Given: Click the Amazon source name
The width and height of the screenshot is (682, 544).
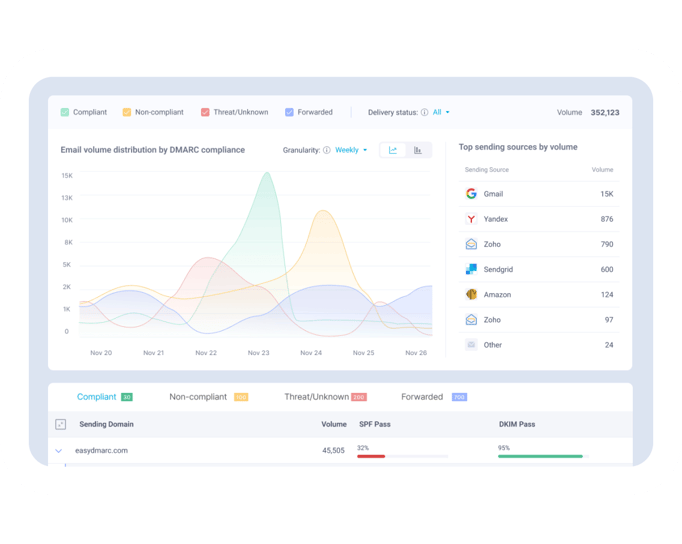Looking at the screenshot, I should 497,295.
